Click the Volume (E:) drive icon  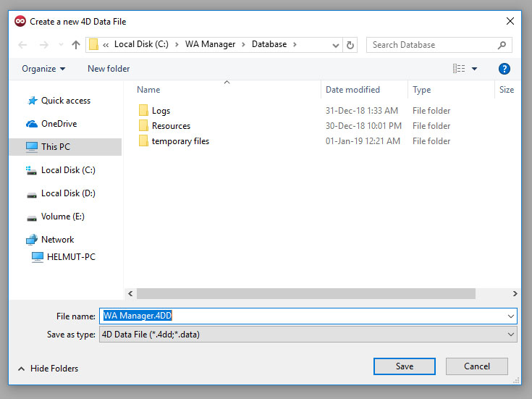[32, 219]
